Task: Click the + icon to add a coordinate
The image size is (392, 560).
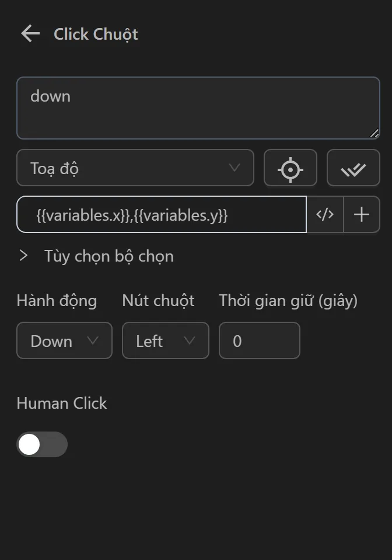Action: [362, 214]
